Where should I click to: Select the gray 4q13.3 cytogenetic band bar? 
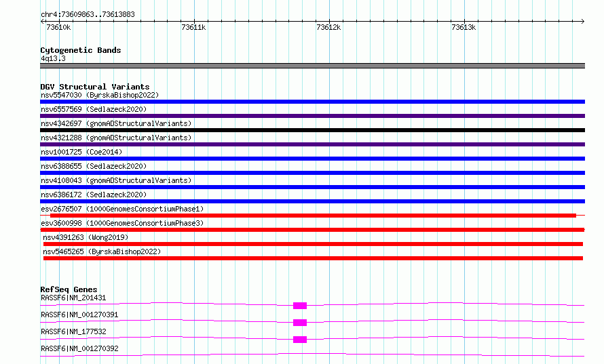(312, 66)
